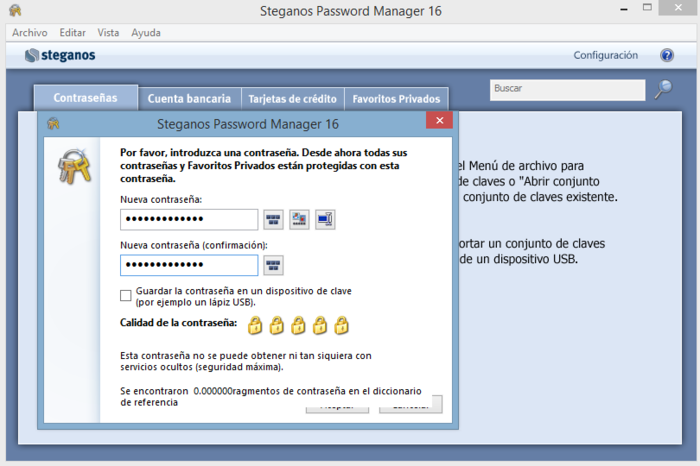700x466 pixels.
Task: Click the keys icon in dialog sidebar
Action: (74, 166)
